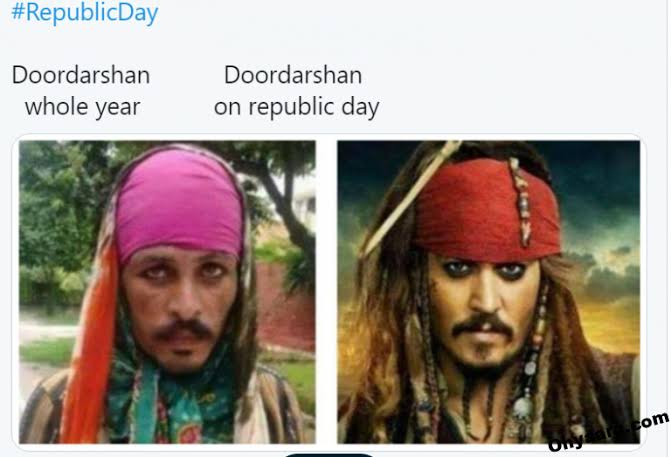
Task: Click the red bandana in right photo
Action: click(x=488, y=210)
